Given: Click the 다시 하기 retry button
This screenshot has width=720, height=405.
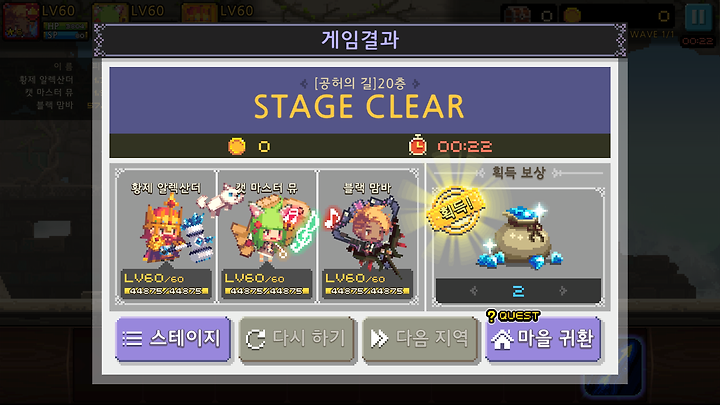Looking at the screenshot, I should point(297,339).
